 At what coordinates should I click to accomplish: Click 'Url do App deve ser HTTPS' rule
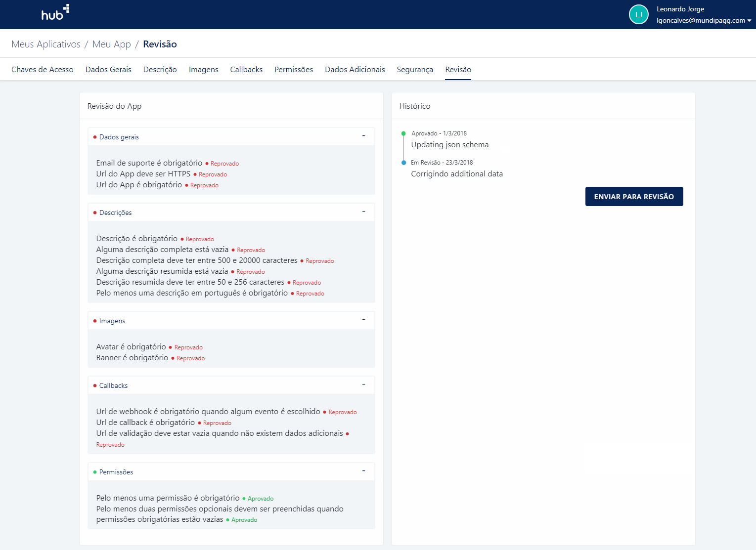point(143,174)
